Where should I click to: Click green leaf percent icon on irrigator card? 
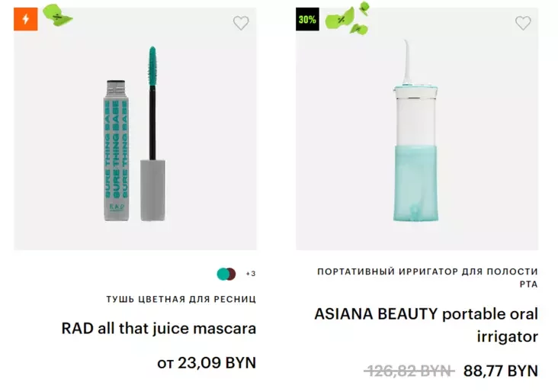348,21
